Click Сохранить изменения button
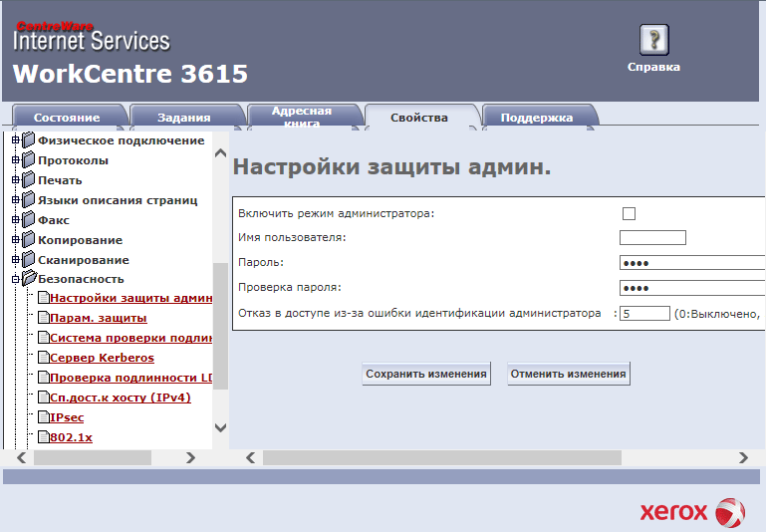Viewport: 766px width, 532px height. pos(426,374)
